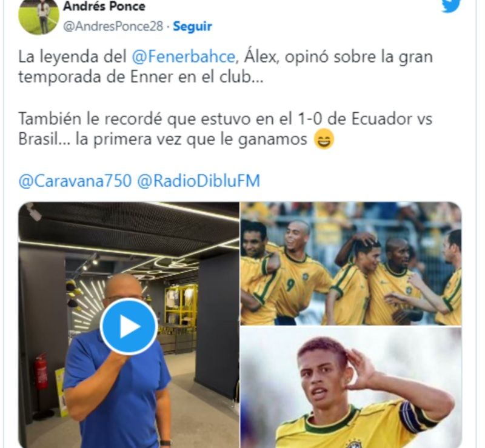Click the Brazil crest on bottom jersey
The image size is (485, 448).
click(x=351, y=444)
